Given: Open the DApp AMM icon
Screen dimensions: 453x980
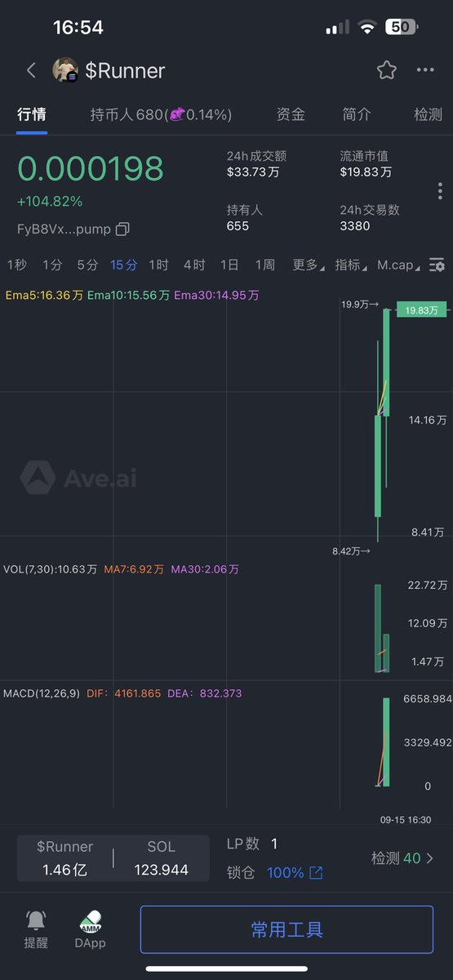Looking at the screenshot, I should 91,921.
